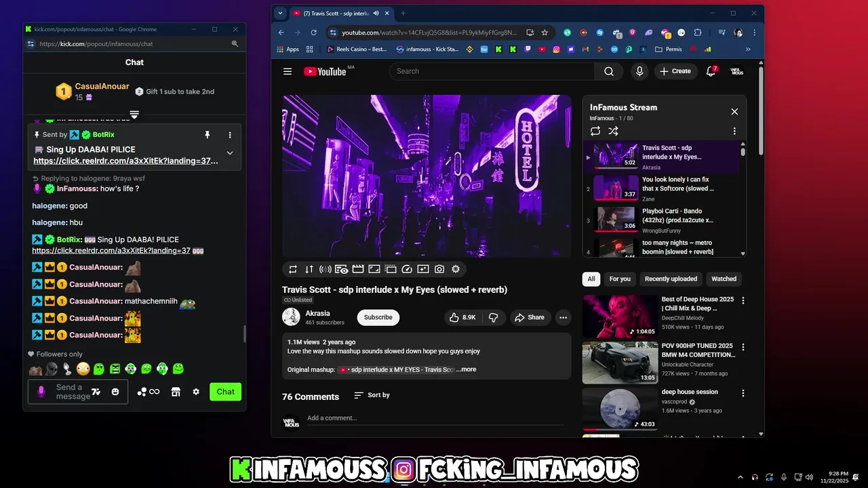Click Add a comment field
Image resolution: width=868 pixels, height=488 pixels.
[x=435, y=418]
